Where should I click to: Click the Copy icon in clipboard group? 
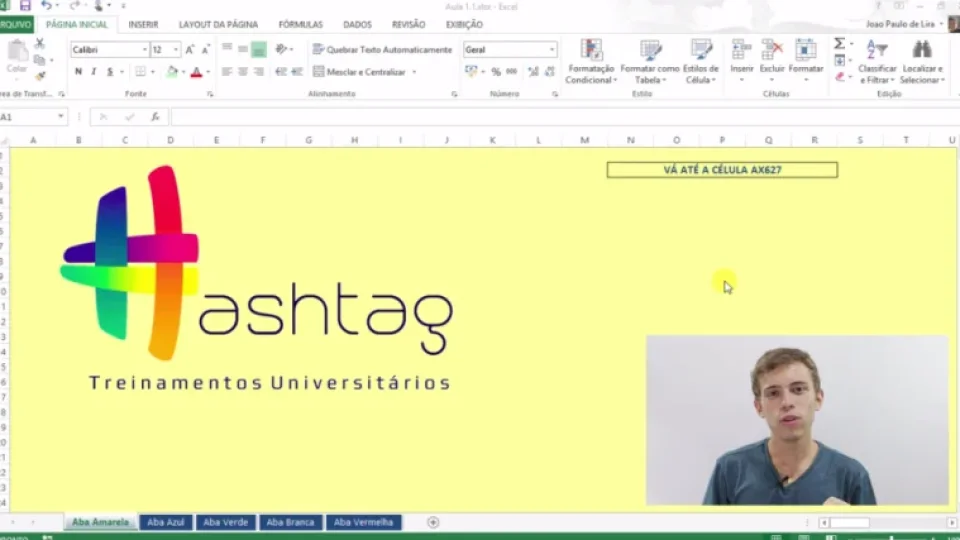tap(40, 60)
